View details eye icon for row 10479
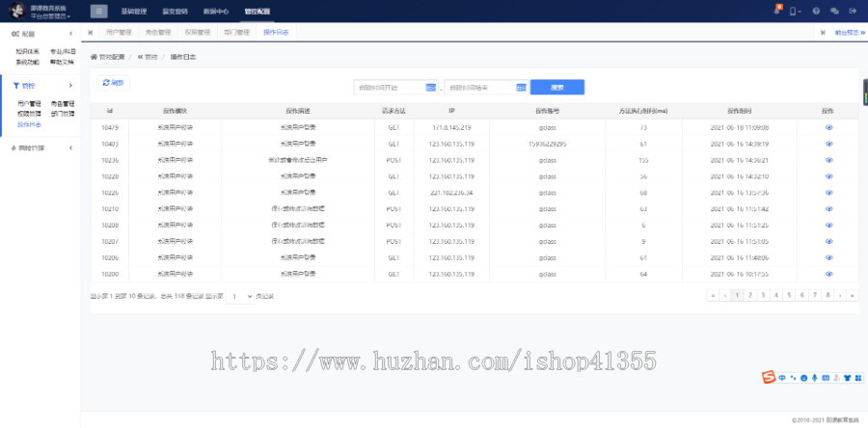This screenshot has height=428, width=868. coord(828,128)
